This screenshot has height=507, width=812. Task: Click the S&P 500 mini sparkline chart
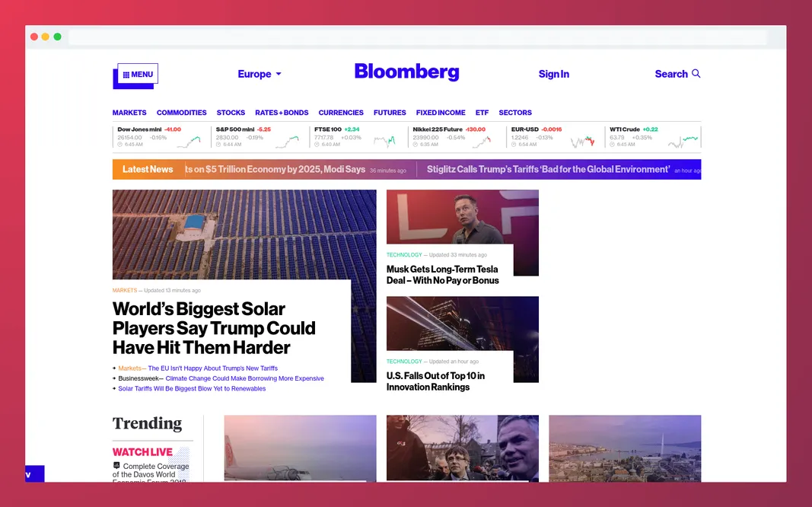point(288,142)
